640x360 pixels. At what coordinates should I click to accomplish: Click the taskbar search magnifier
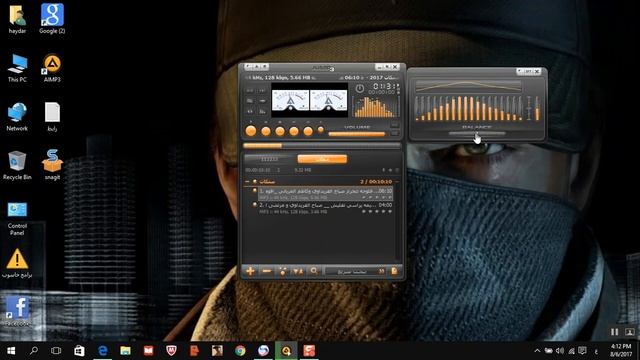[x=34, y=351]
